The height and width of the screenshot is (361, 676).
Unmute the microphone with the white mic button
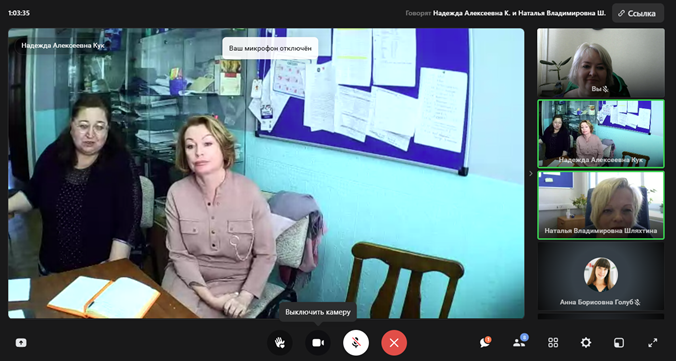tap(356, 343)
